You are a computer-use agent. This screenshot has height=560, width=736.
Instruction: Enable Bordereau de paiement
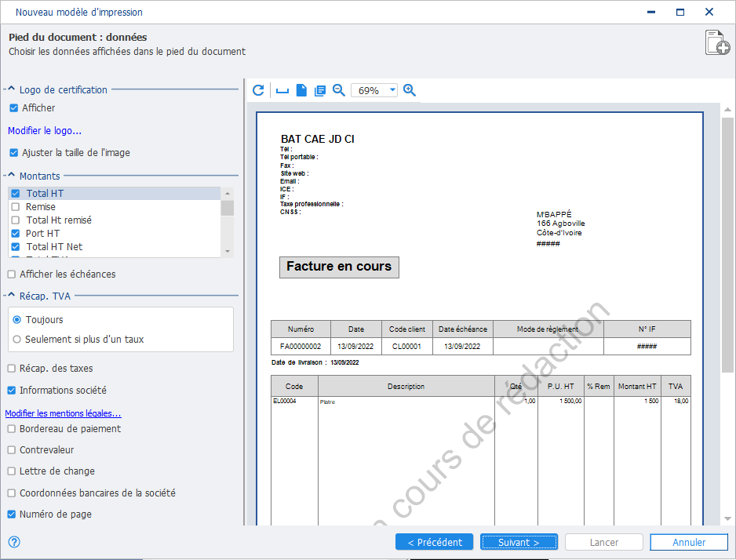(12, 429)
